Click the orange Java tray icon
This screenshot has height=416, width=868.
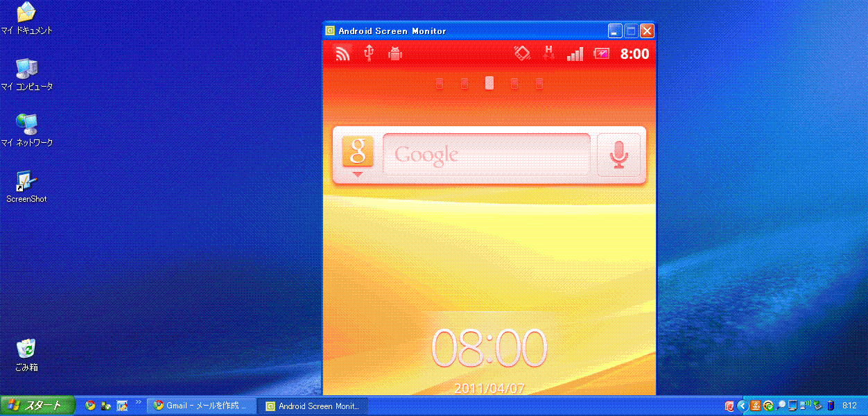coord(755,406)
